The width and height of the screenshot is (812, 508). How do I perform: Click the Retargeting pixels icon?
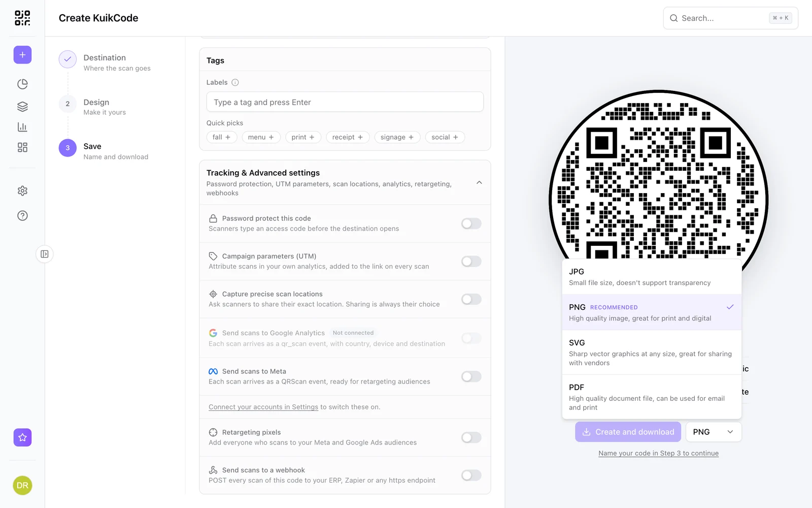point(213,432)
